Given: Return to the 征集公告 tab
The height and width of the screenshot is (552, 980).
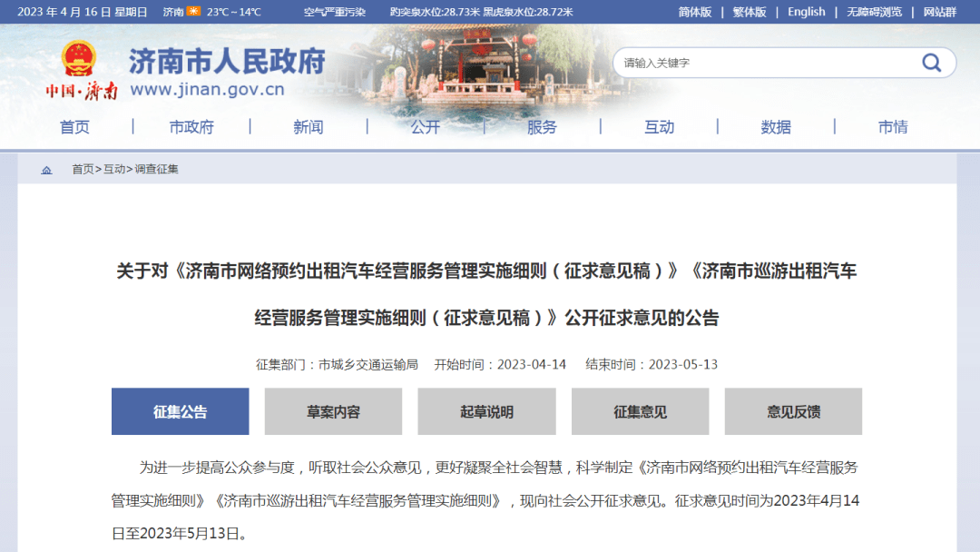Looking at the screenshot, I should click(x=180, y=411).
